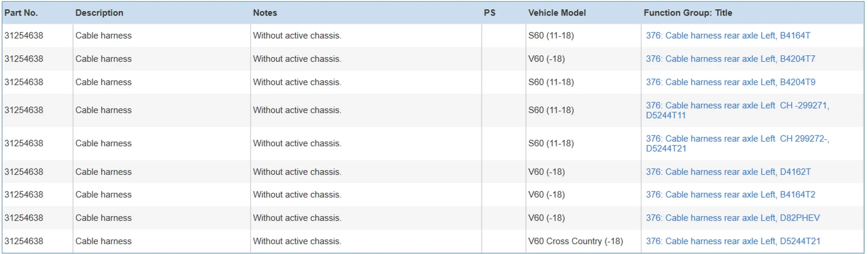Select part number in first row
Viewport: 868px width, 254px height.
click(x=24, y=35)
